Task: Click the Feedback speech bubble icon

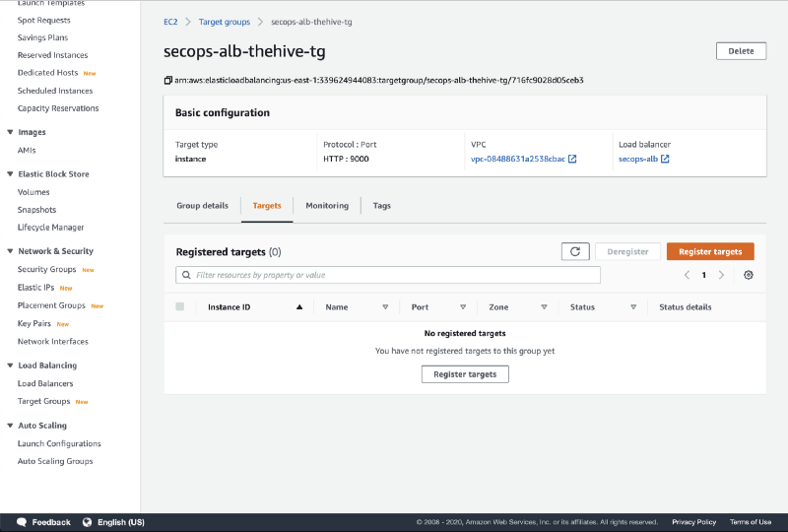Action: [20, 522]
